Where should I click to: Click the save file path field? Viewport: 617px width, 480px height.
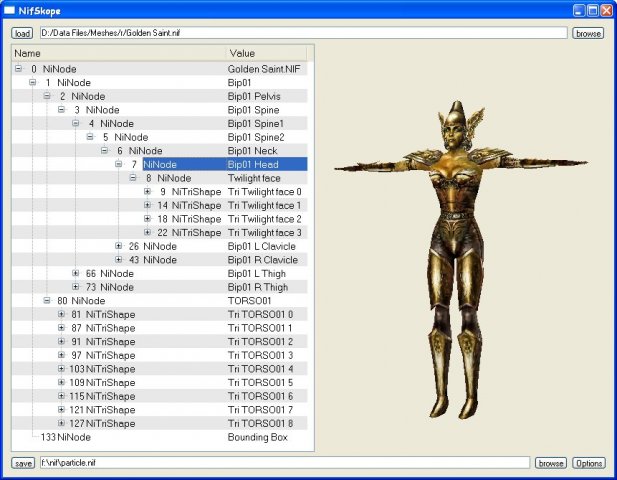tap(283, 463)
